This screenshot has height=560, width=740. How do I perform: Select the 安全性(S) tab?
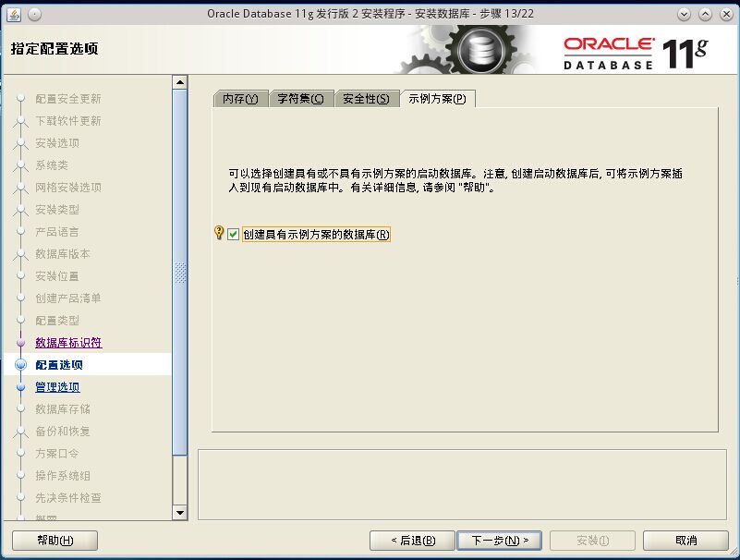[x=366, y=99]
